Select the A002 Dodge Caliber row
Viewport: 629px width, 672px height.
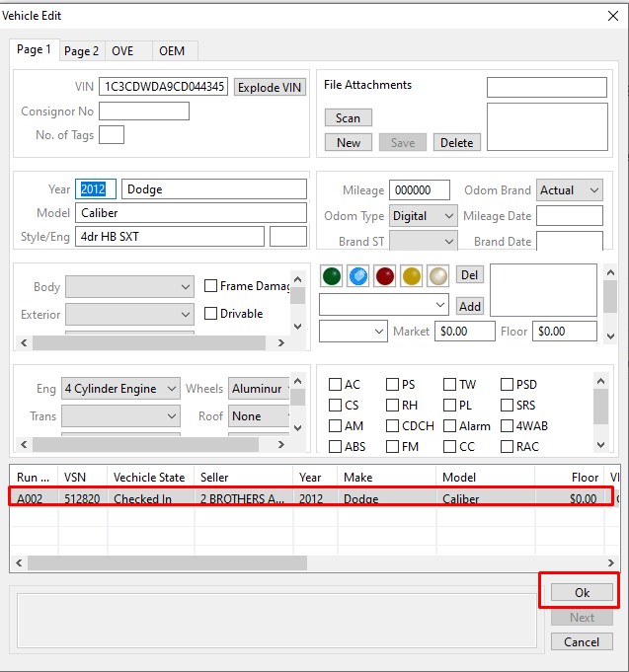pos(296,499)
